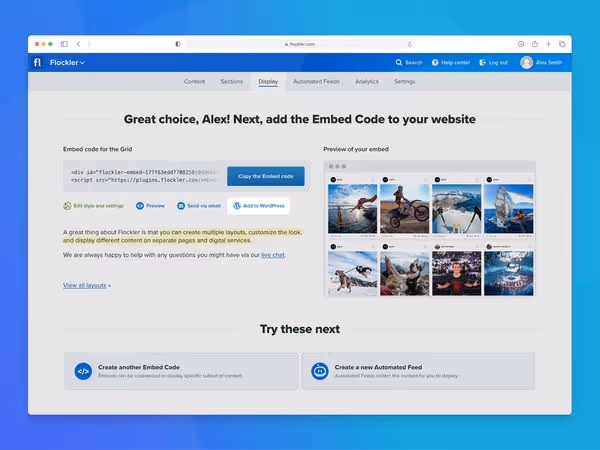
Task: Click View all layouts link
Action: tap(87, 285)
